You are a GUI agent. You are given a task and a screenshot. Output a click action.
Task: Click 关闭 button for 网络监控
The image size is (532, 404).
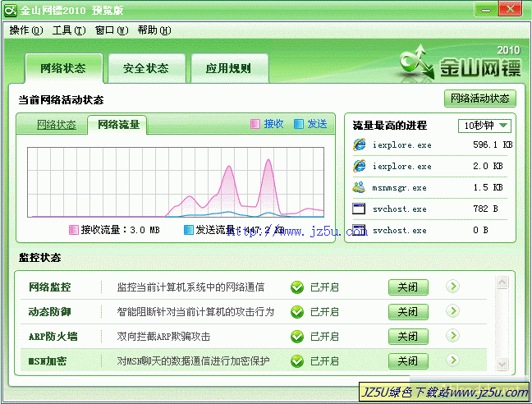tap(408, 287)
